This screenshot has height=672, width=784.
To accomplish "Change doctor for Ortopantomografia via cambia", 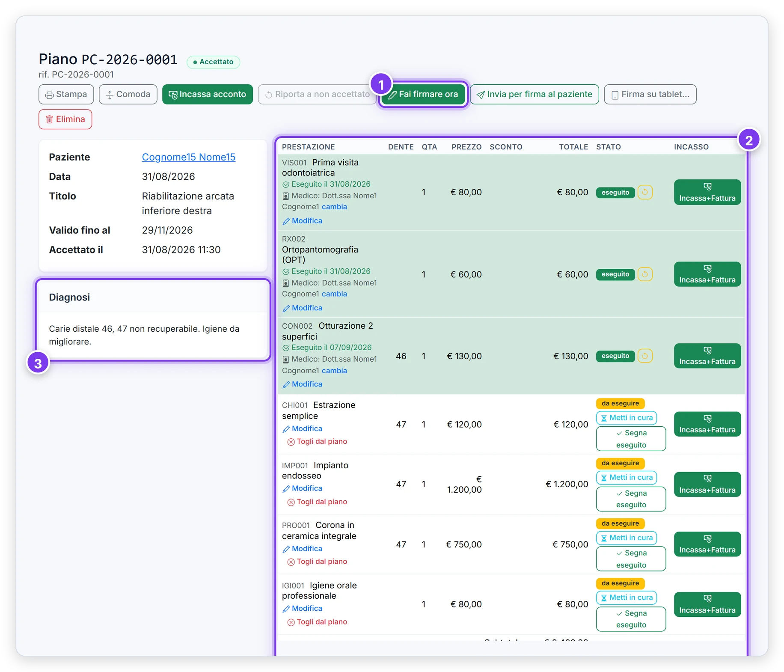I will click(334, 294).
